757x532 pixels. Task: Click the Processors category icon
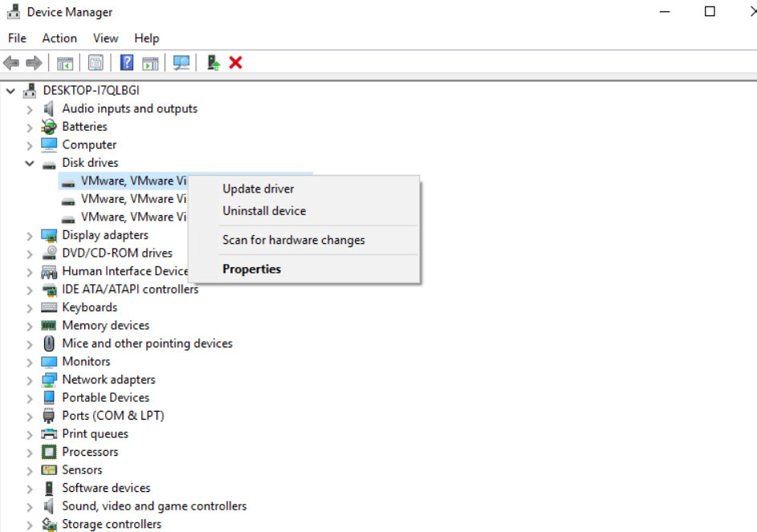pyautogui.click(x=49, y=452)
